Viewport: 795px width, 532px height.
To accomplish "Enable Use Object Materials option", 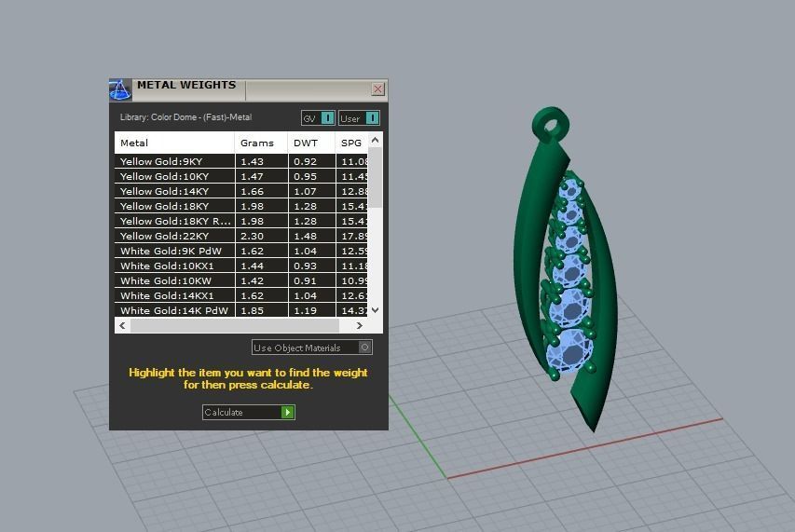I will [312, 348].
